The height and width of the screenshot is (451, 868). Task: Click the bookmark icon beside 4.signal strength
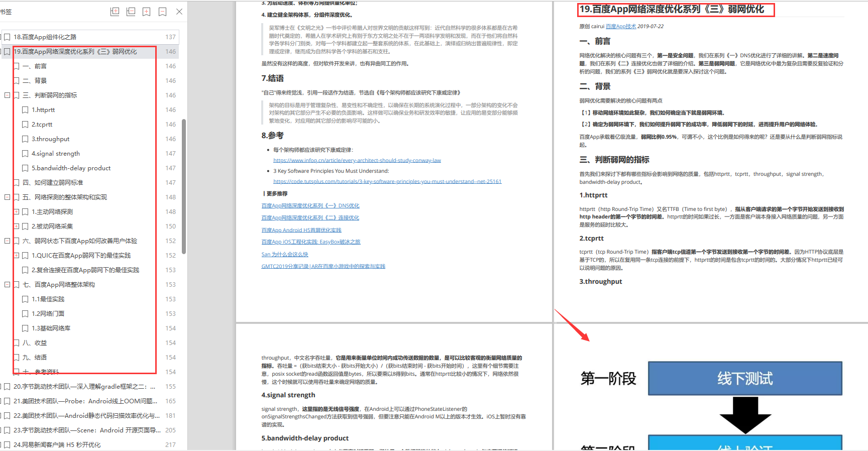25,154
